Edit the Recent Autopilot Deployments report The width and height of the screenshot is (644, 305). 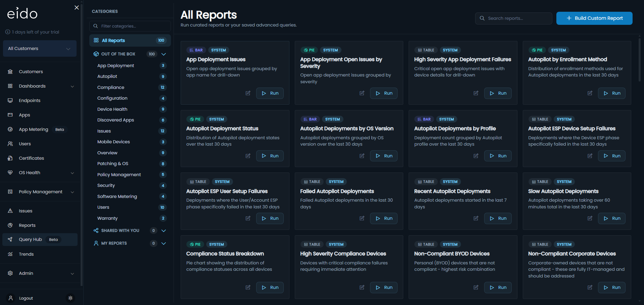point(476,218)
